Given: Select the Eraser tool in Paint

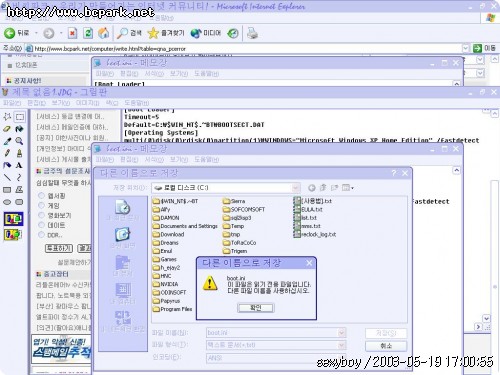Looking at the screenshot, I should (7, 129).
